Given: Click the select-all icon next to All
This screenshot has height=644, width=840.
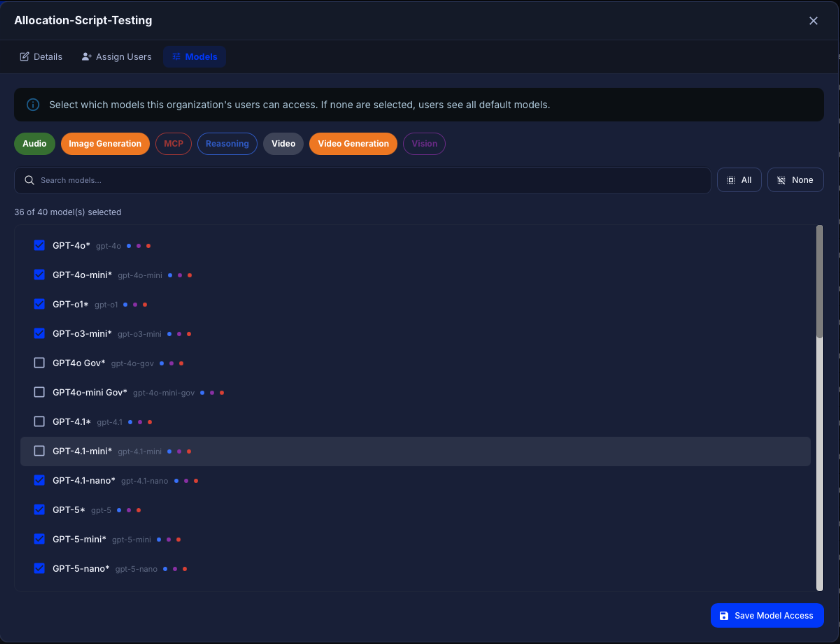Looking at the screenshot, I should 731,180.
